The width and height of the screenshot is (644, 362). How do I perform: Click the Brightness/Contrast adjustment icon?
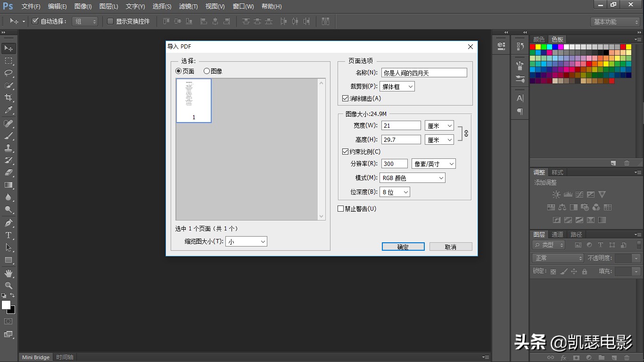coord(556,195)
